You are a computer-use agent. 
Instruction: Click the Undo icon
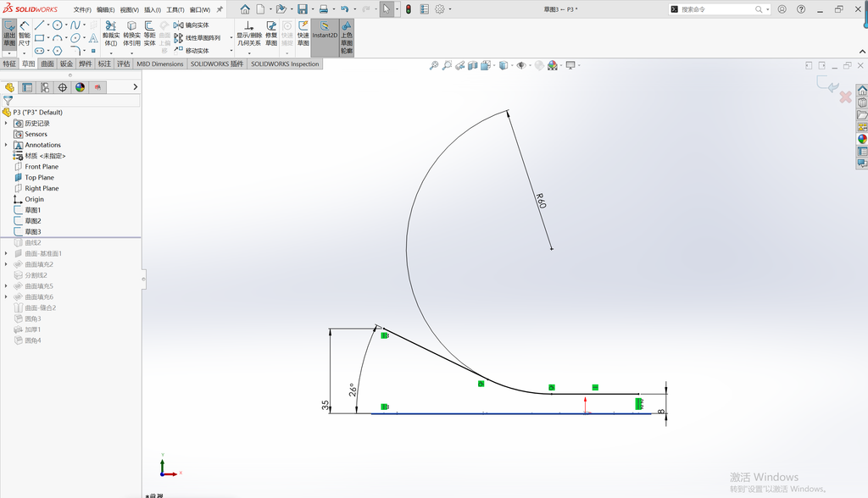click(x=344, y=9)
